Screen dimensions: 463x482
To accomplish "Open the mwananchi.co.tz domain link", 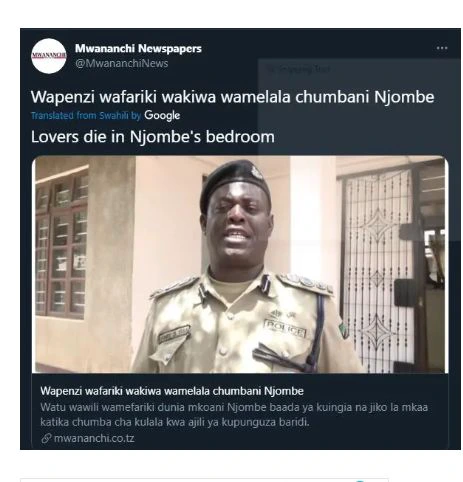I will pyautogui.click(x=94, y=438).
